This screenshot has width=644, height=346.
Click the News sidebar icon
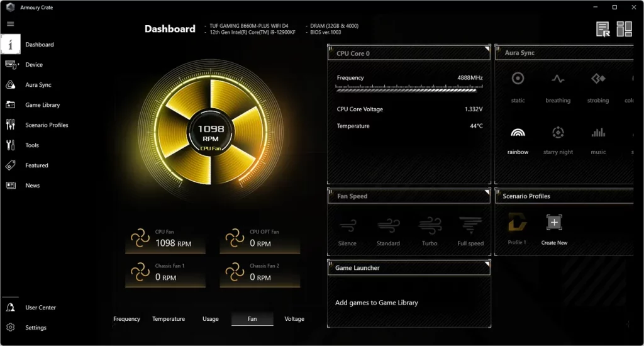point(10,186)
